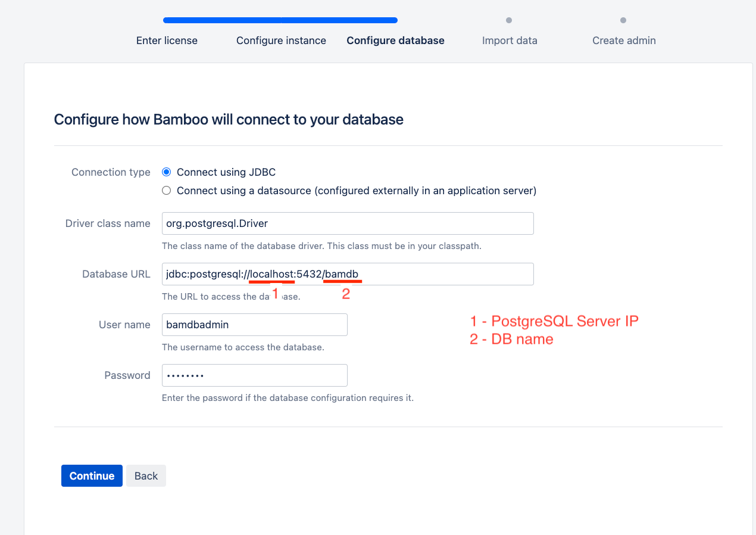Click the Driver class name label
This screenshot has width=756, height=535.
(108, 223)
